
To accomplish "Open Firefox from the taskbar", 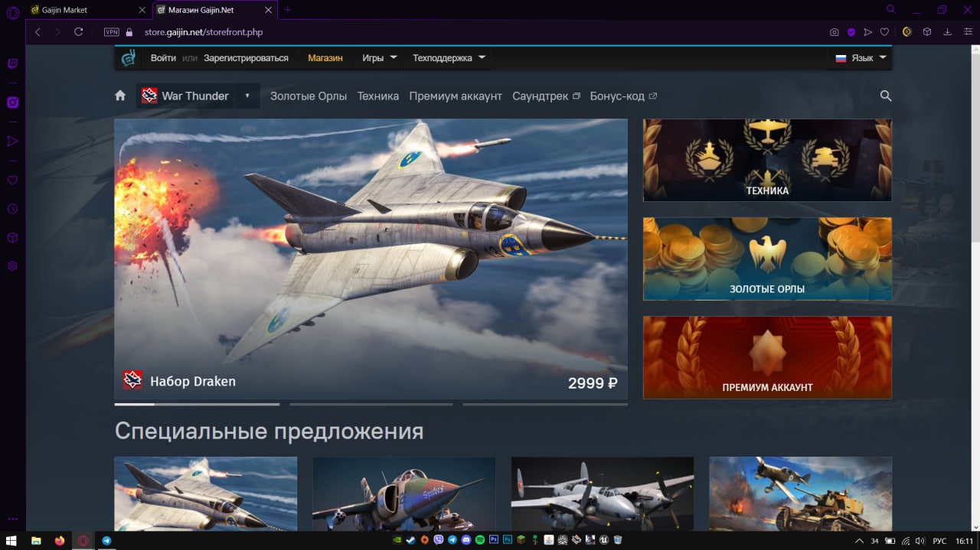I will click(60, 540).
